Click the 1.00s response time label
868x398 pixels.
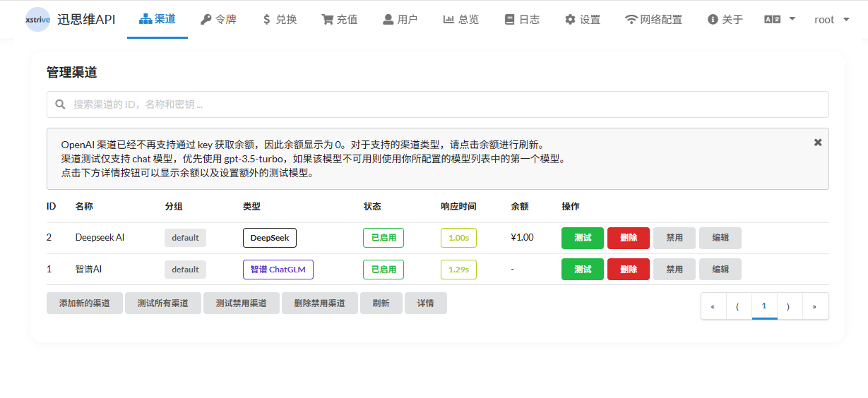coord(458,238)
